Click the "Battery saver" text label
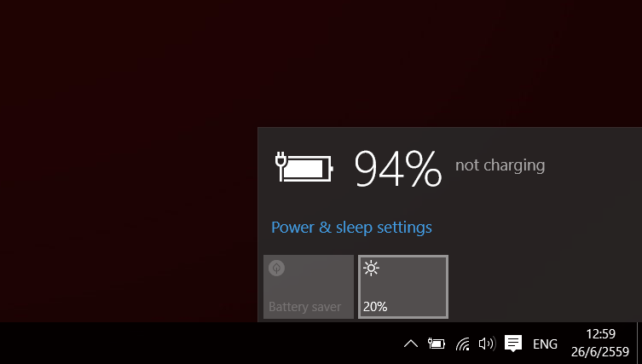This screenshot has height=364, width=642. 304,307
